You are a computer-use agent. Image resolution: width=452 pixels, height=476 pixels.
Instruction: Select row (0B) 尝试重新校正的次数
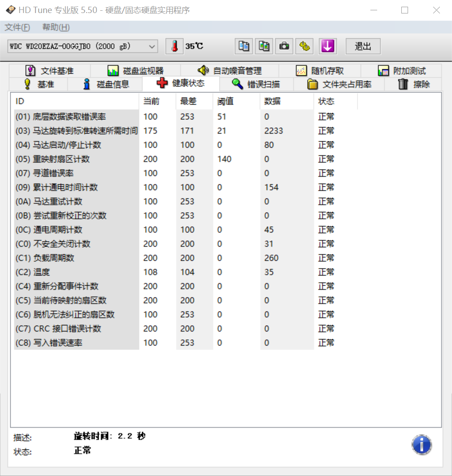pos(185,215)
